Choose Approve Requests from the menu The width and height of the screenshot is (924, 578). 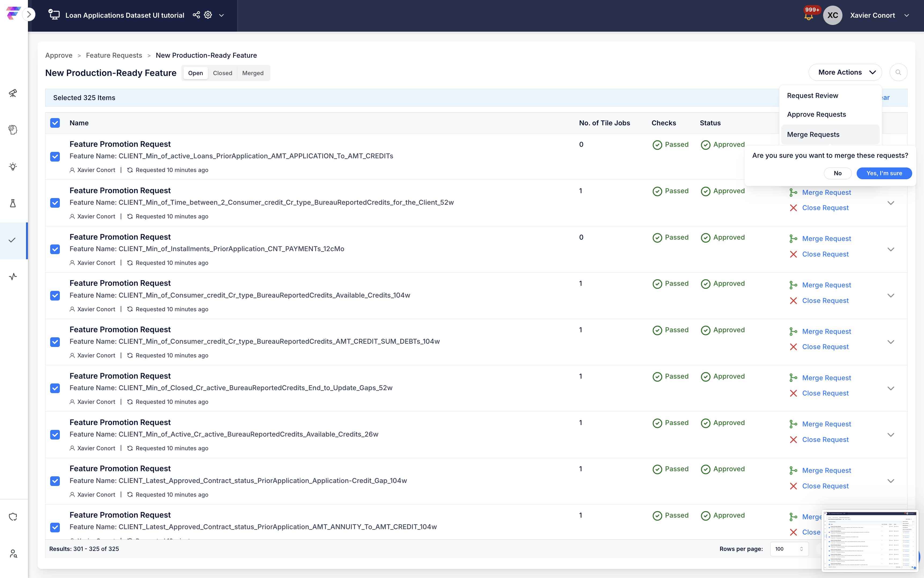pos(816,114)
